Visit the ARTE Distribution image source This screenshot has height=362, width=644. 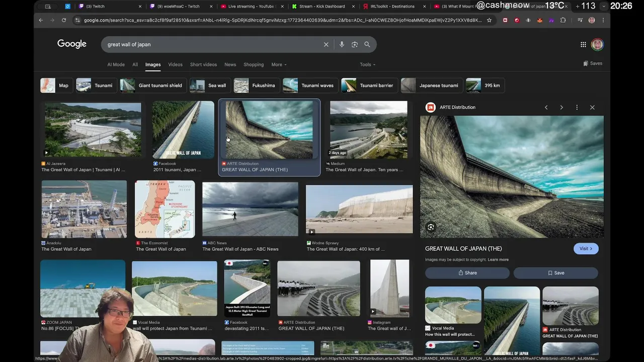(x=586, y=248)
